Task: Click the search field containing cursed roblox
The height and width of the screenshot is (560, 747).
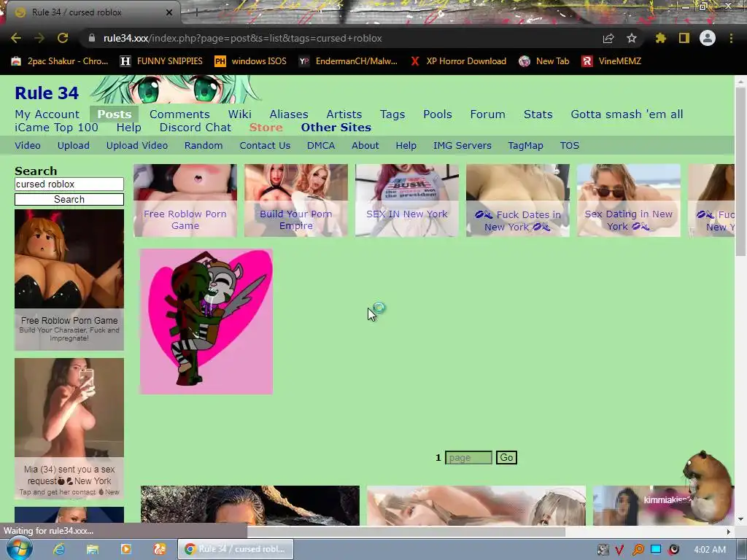Action: [69, 184]
